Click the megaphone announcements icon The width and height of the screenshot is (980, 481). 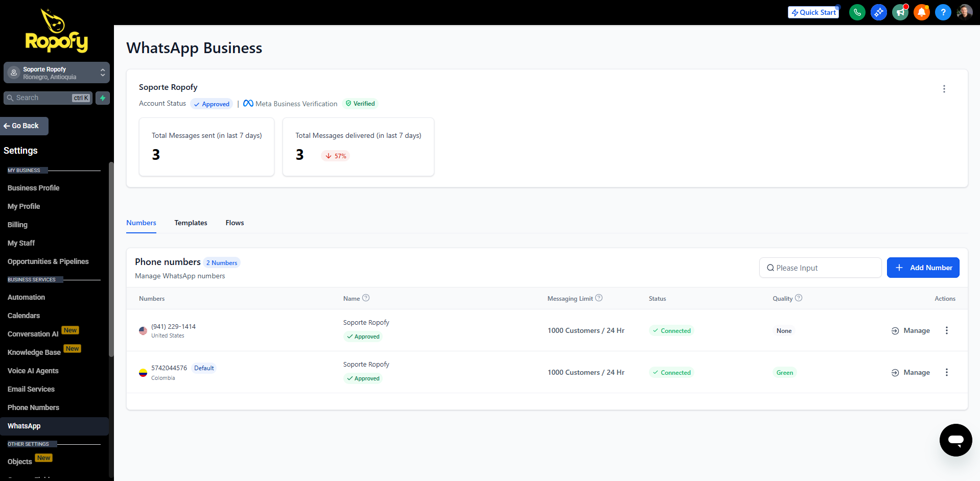900,12
